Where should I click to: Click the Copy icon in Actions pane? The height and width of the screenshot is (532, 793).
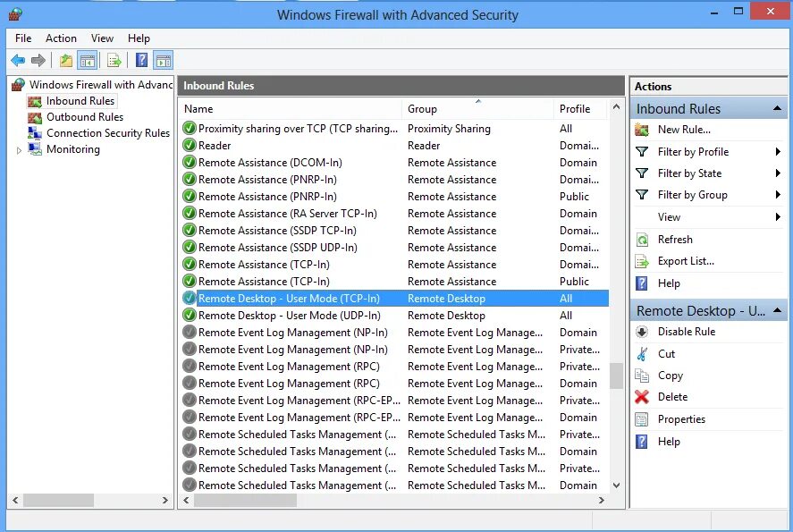tap(642, 376)
